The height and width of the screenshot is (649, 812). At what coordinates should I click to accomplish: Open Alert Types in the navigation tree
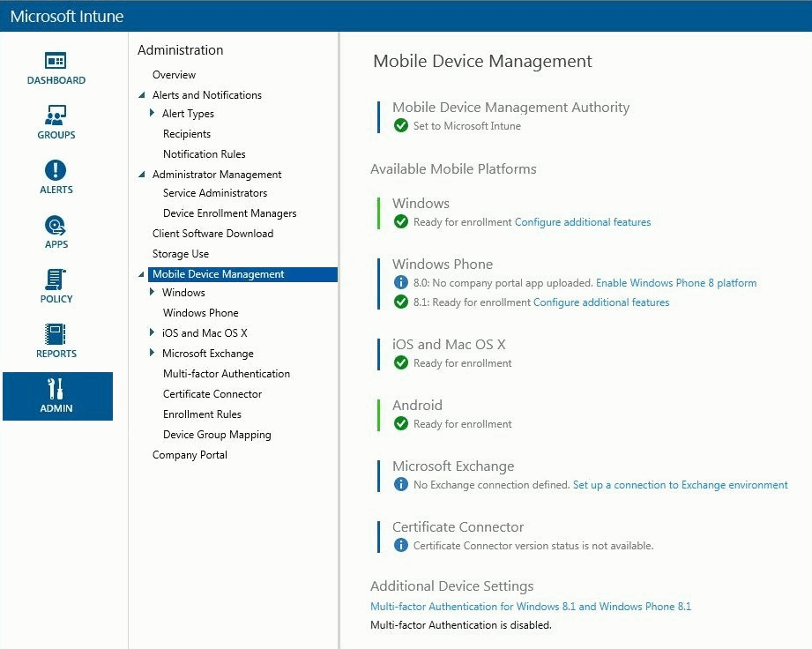188,114
